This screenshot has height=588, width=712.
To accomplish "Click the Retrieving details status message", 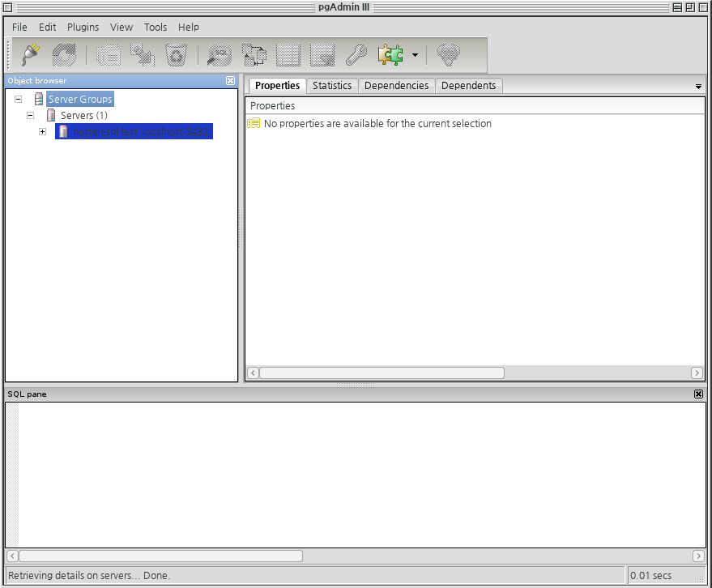I will click(89, 576).
